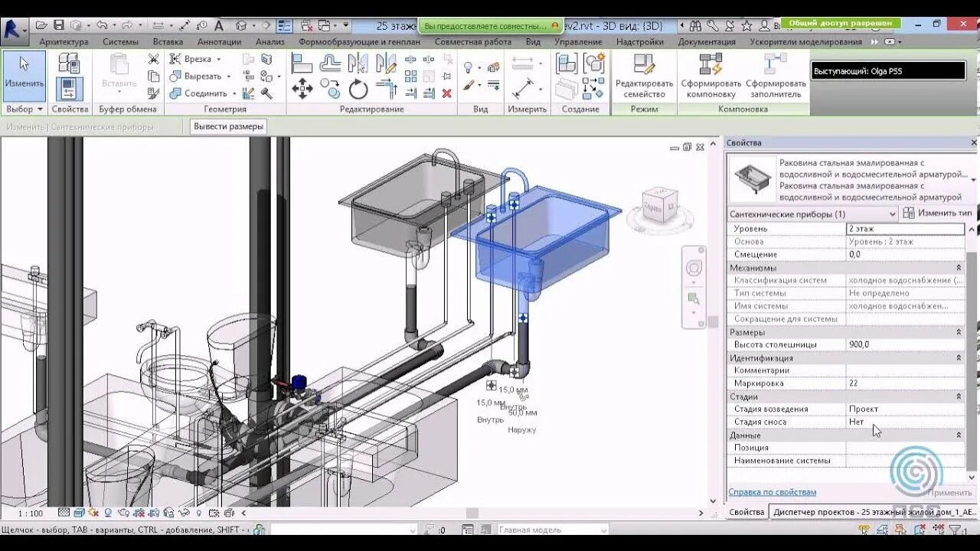Change visual style via cube icon in view bar
The image size is (980, 551).
(79, 513)
